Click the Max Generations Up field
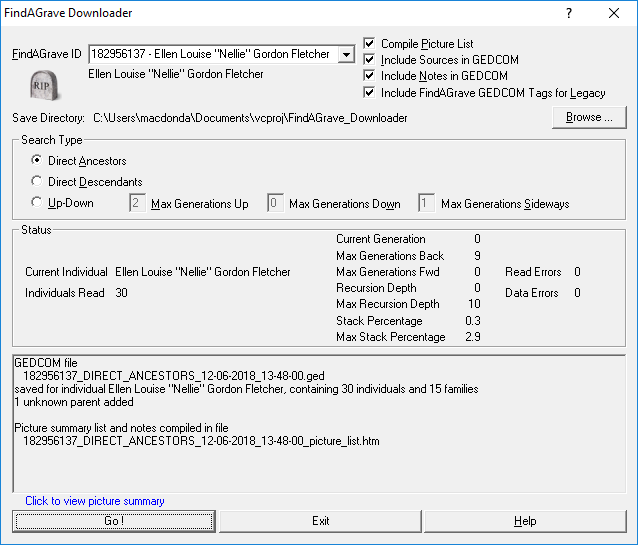Image resolution: width=639 pixels, height=546 pixels. [x=137, y=203]
